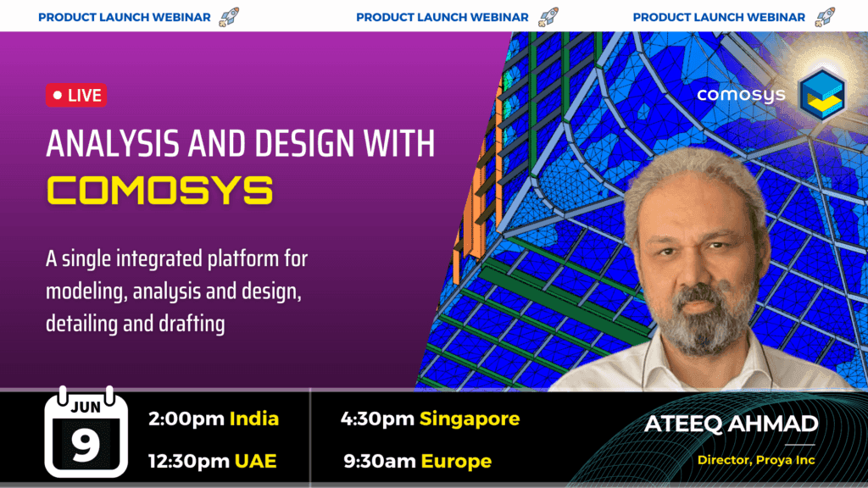Viewport: 868px width, 488px height.
Task: Click the '9:30am Europe' time entry
Action: point(417,461)
